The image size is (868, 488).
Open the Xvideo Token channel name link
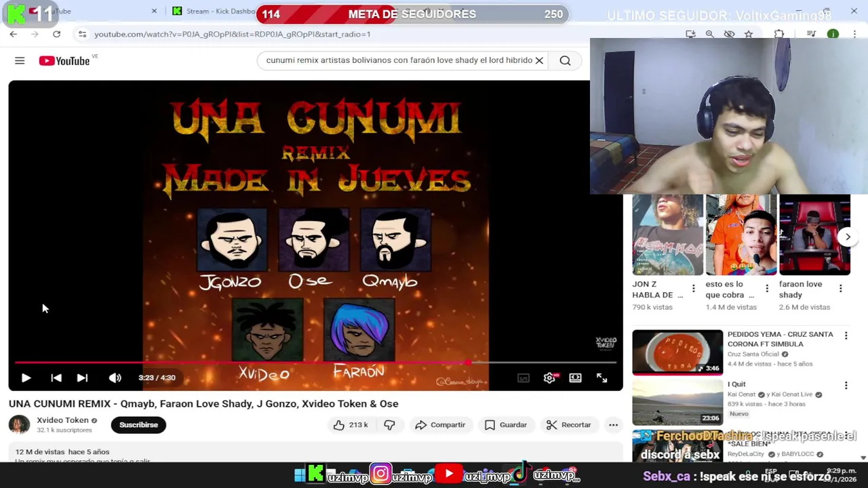62,420
